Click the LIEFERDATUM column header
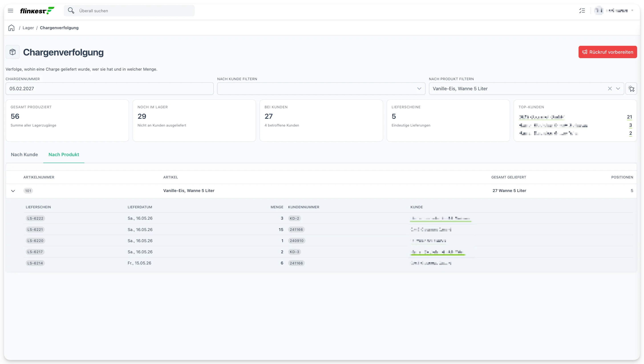 140,207
